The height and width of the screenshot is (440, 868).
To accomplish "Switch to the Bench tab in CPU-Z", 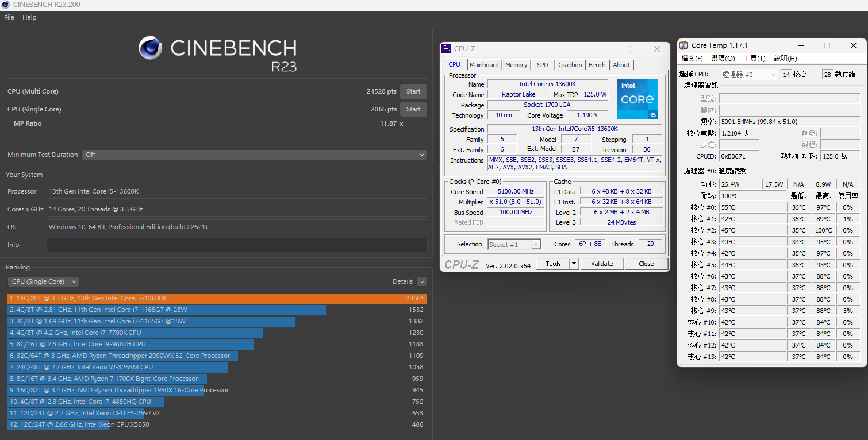I will click(x=597, y=65).
